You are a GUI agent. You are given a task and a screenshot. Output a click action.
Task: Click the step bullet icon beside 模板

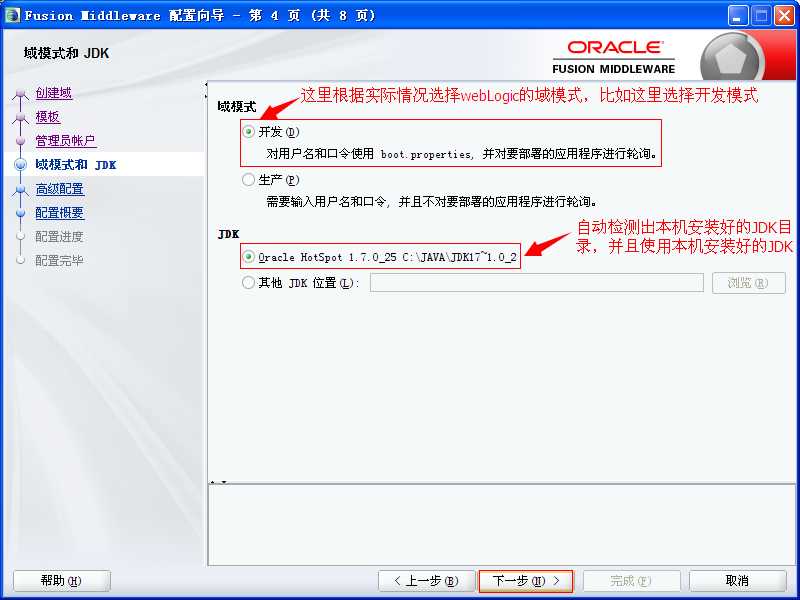[20, 117]
